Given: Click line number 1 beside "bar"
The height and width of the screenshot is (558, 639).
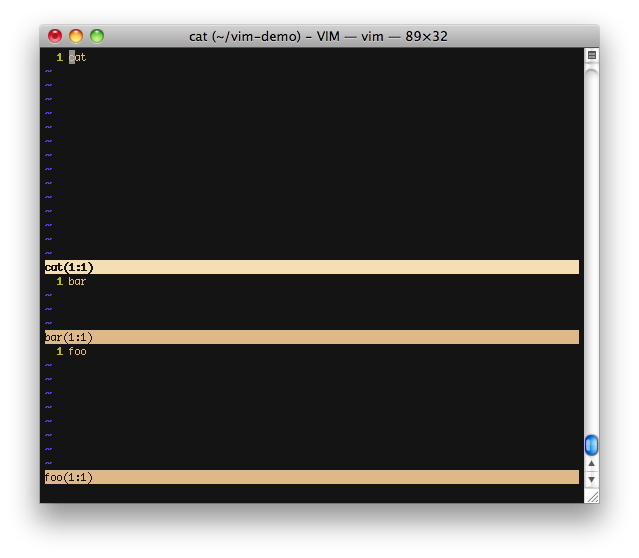Looking at the screenshot, I should point(59,281).
